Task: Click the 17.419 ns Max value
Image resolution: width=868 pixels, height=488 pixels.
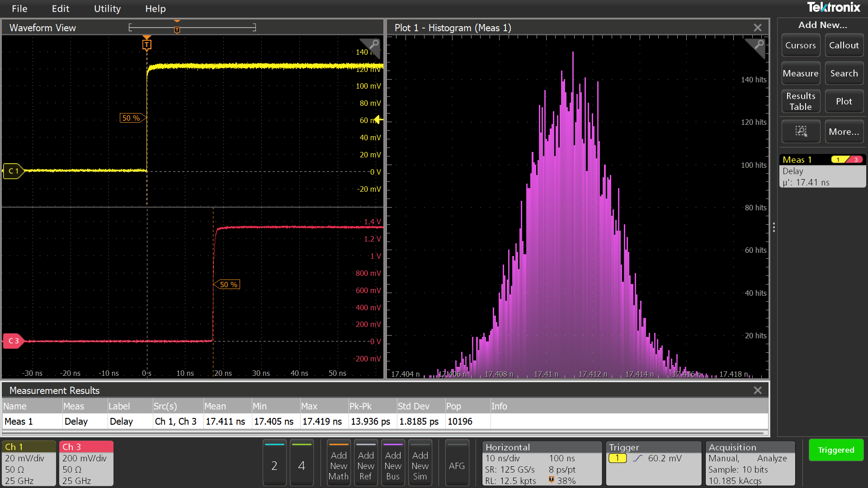Action: (322, 422)
